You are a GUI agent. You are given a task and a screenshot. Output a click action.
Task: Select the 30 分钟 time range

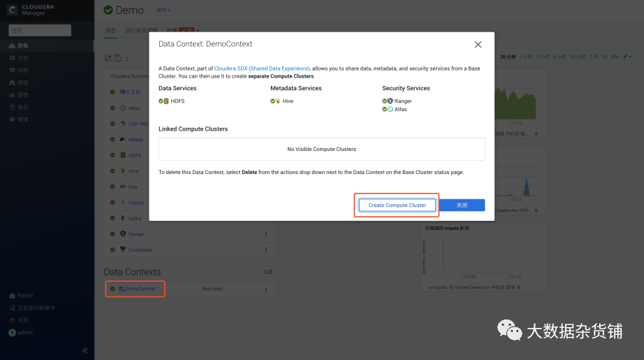508,57
